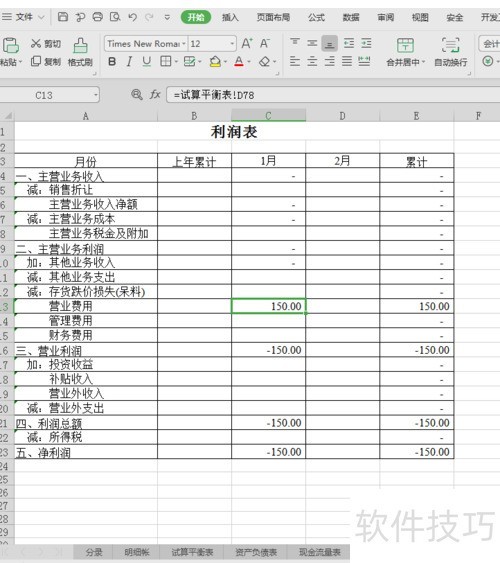500x563 pixels.
Task: Toggle Auto Wrap (自动换行)
Action: [x=450, y=52]
